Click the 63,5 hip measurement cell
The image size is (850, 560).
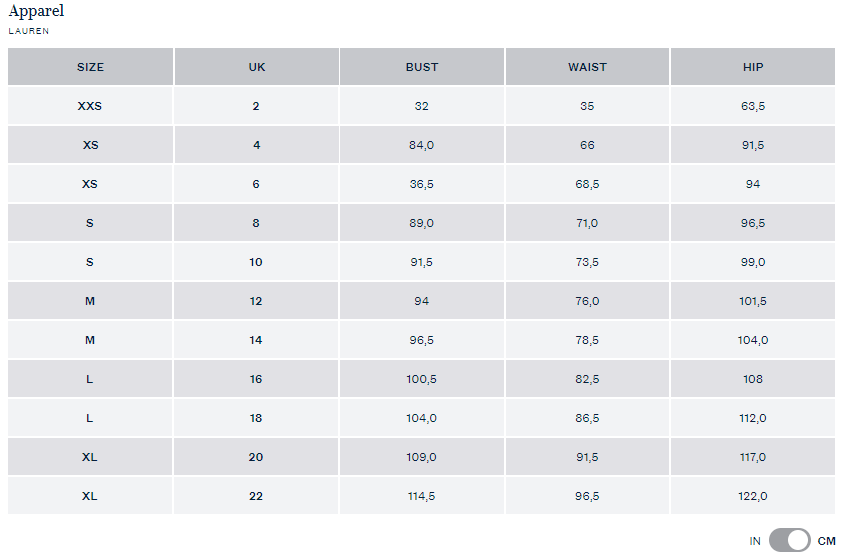753,106
